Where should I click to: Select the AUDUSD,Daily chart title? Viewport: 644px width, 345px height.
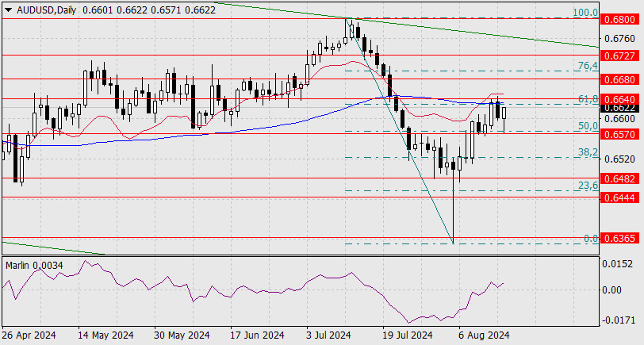(47, 10)
